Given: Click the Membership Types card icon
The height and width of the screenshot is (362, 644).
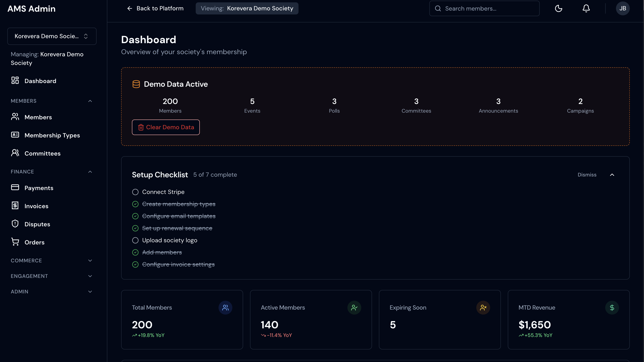Looking at the screenshot, I should click(x=15, y=135).
